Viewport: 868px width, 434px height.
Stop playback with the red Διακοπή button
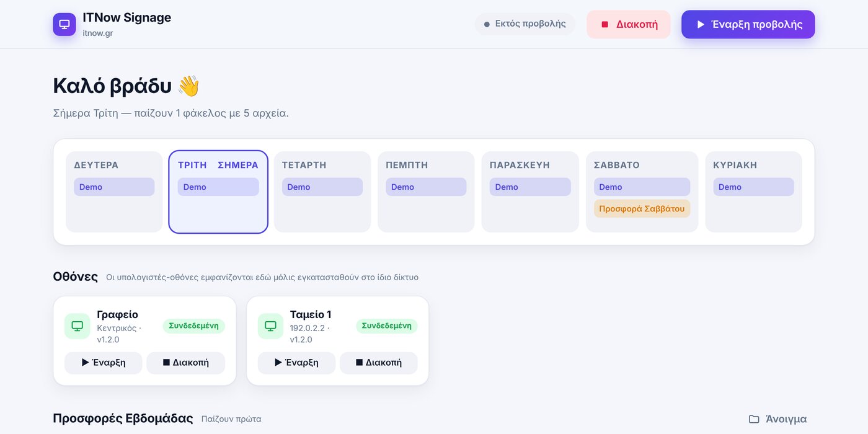coord(629,24)
